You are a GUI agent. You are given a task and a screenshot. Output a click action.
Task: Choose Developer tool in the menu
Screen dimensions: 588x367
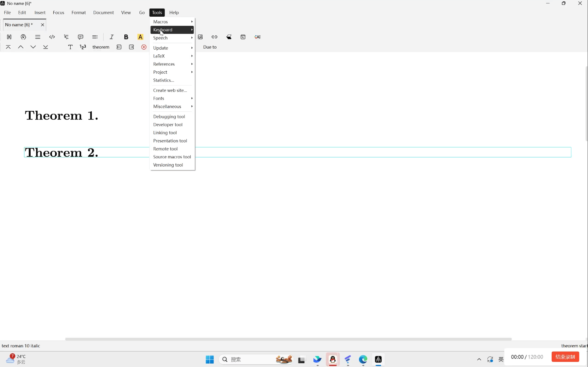(x=168, y=125)
